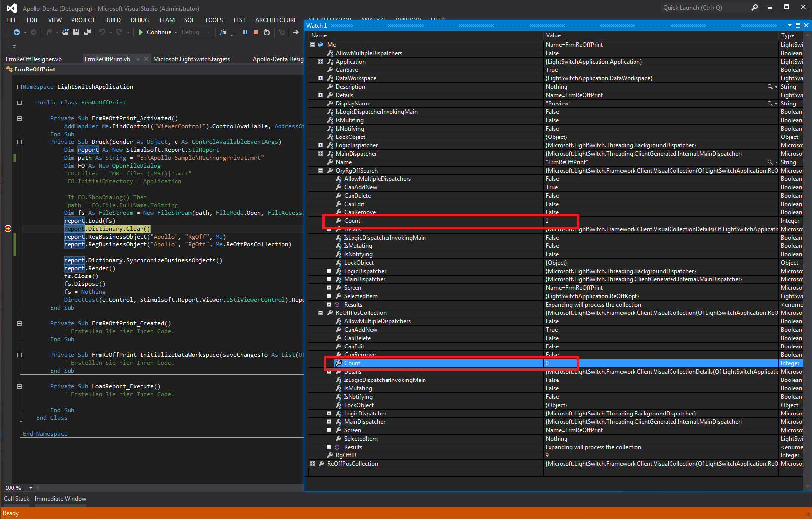Click Count value cell under QryRgOffSearch
812x519 pixels.
(661, 221)
